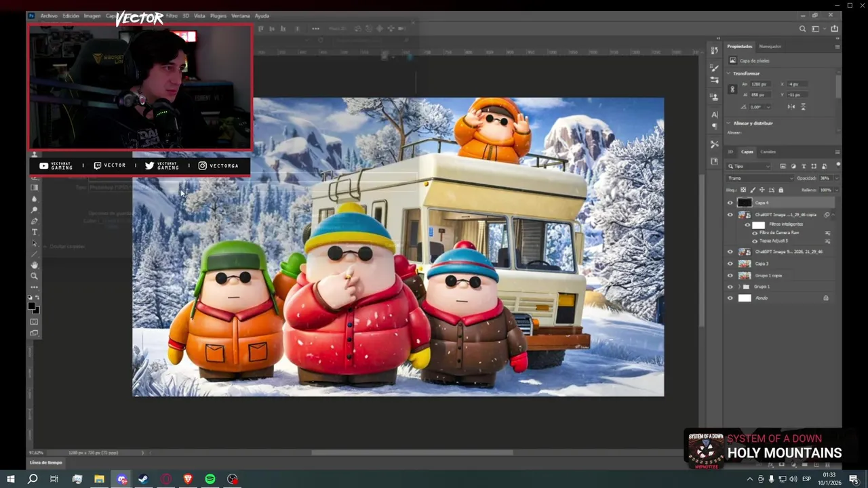This screenshot has width=868, height=488.
Task: Hide the Capa 4 layer
Action: coord(730,203)
